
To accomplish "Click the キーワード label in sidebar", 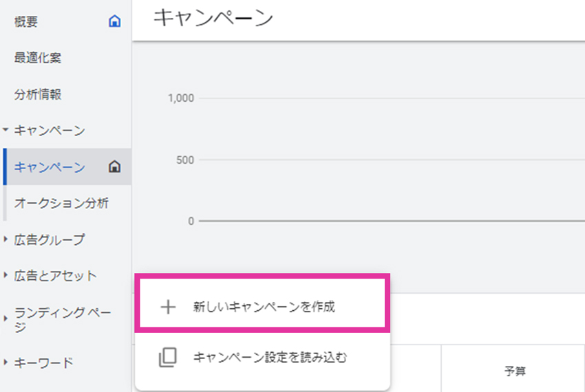I will coord(43,362).
